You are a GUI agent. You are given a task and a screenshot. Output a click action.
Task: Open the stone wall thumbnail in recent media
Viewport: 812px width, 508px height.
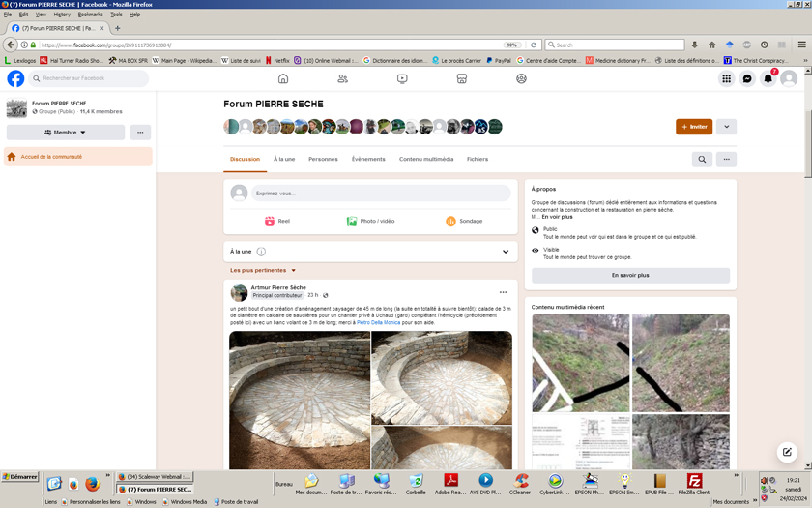tap(681, 441)
